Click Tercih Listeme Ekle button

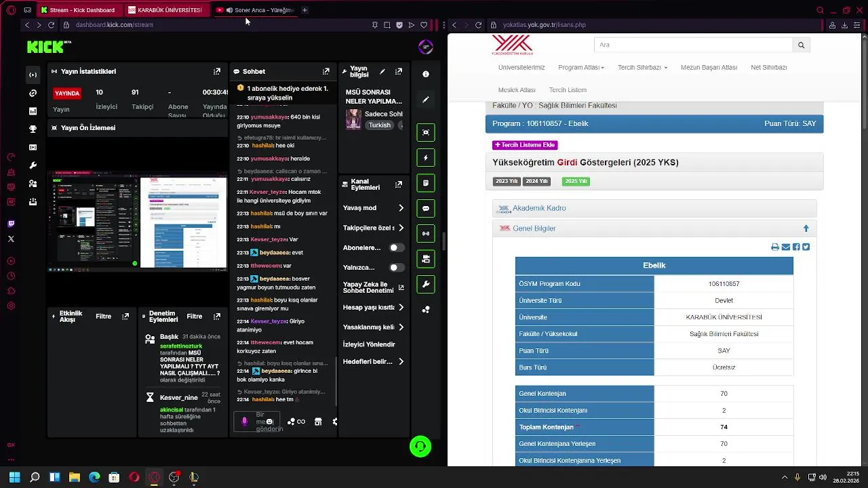pyautogui.click(x=525, y=145)
